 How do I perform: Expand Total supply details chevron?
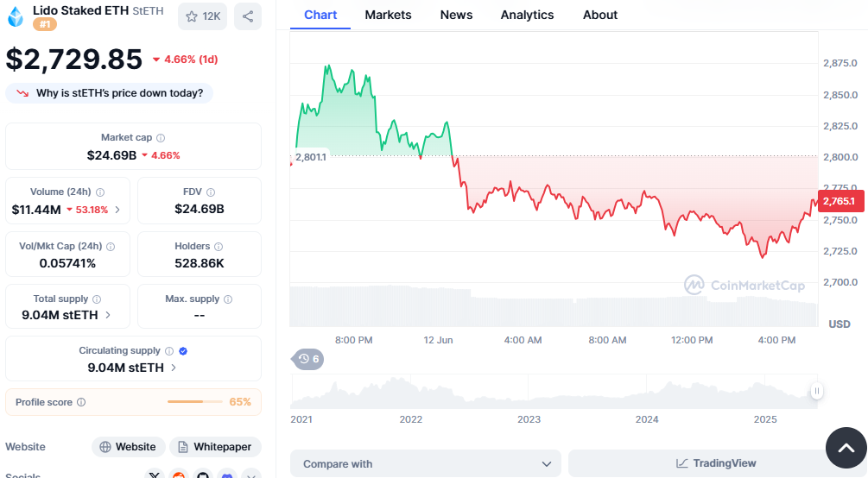(108, 315)
